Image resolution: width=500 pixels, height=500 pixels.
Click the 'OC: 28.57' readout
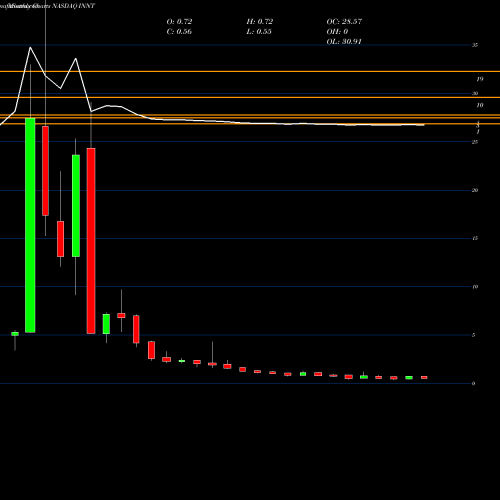344,22
